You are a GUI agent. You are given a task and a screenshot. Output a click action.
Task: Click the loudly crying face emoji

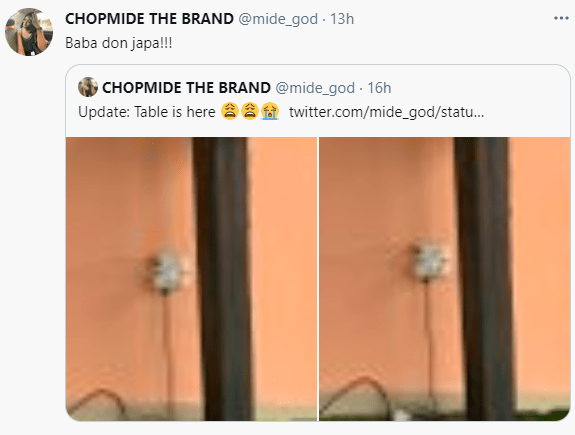tap(270, 111)
